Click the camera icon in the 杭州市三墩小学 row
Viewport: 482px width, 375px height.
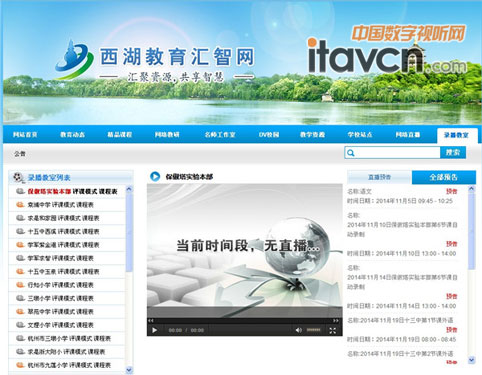pyautogui.click(x=20, y=338)
